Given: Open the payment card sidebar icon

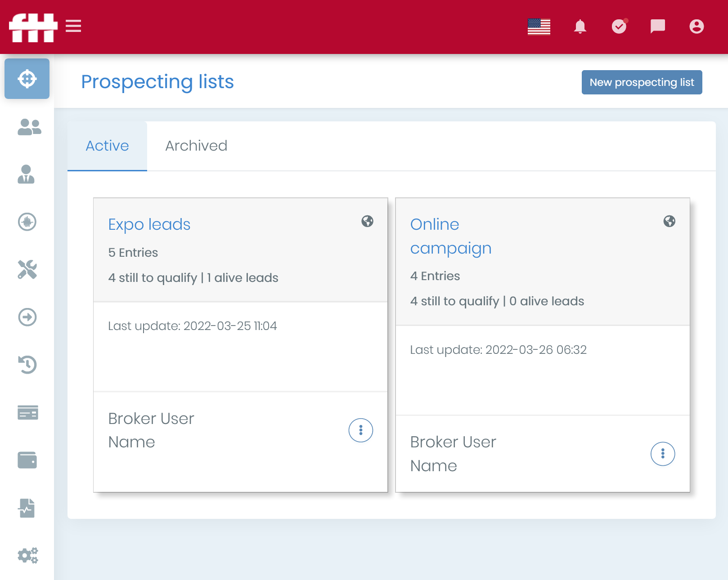Looking at the screenshot, I should (x=28, y=412).
